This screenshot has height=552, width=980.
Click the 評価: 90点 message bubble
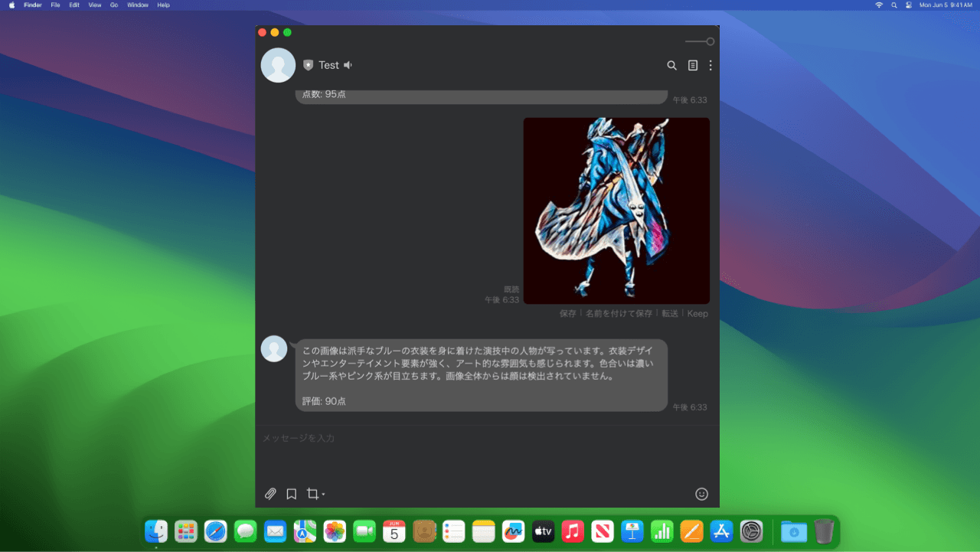pyautogui.click(x=482, y=375)
